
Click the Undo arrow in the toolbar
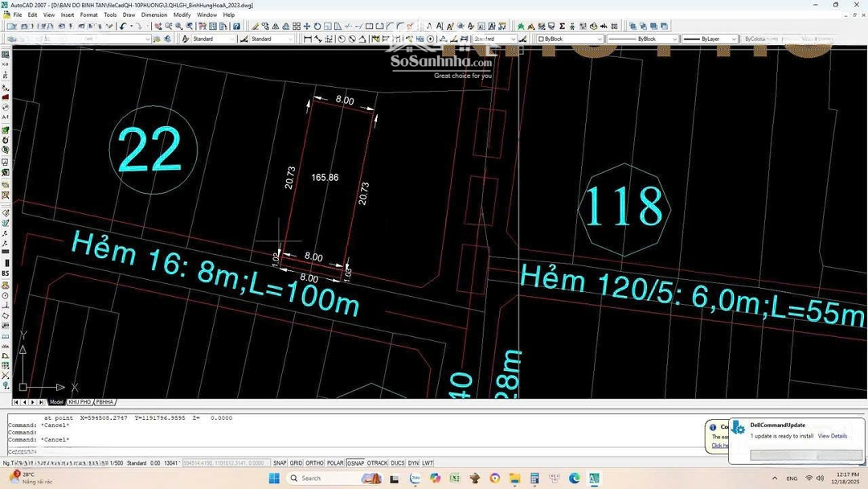[123, 27]
